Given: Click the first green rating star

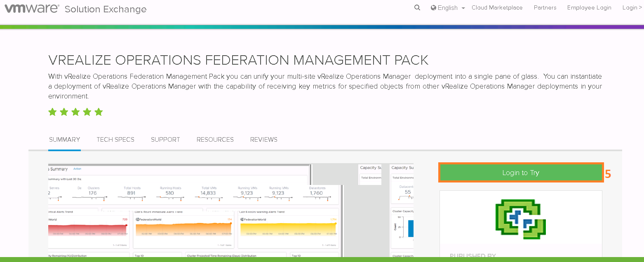Looking at the screenshot, I should [52, 112].
